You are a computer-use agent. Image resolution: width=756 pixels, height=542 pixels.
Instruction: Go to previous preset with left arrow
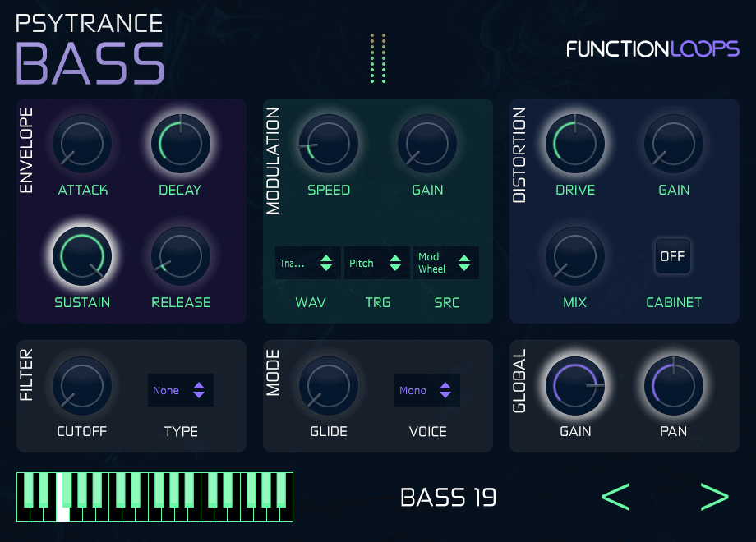click(x=615, y=496)
